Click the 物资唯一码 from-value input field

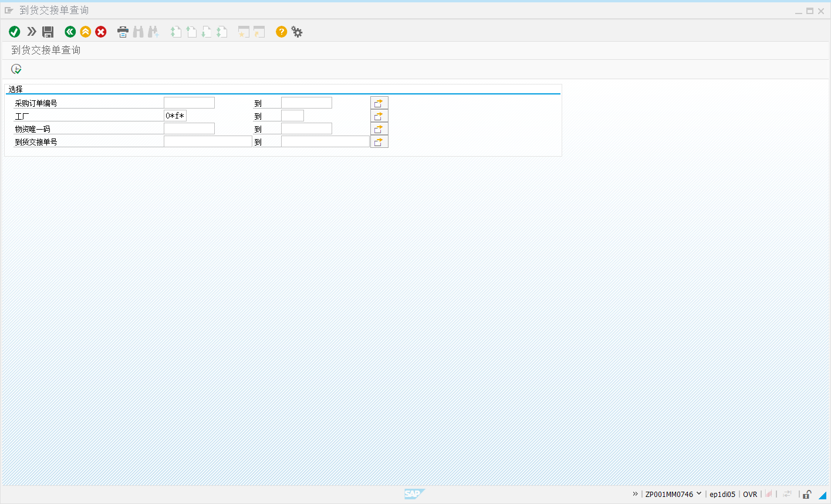[x=189, y=129]
